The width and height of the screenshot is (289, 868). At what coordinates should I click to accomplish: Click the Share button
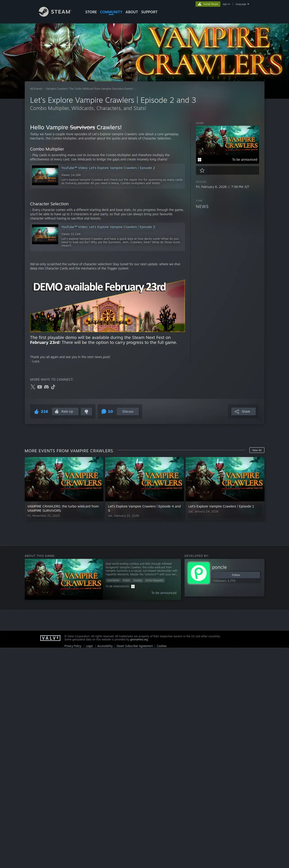pyautogui.click(x=243, y=411)
